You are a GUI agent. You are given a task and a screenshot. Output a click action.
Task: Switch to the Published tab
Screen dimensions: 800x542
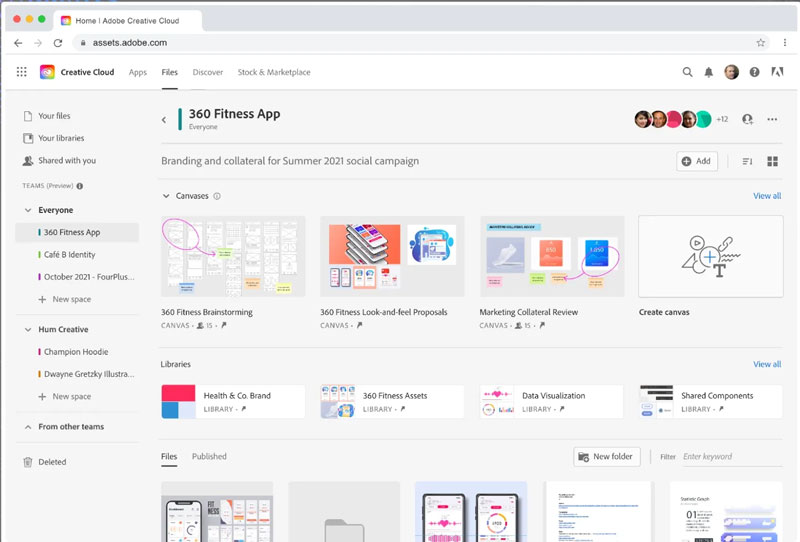(209, 456)
